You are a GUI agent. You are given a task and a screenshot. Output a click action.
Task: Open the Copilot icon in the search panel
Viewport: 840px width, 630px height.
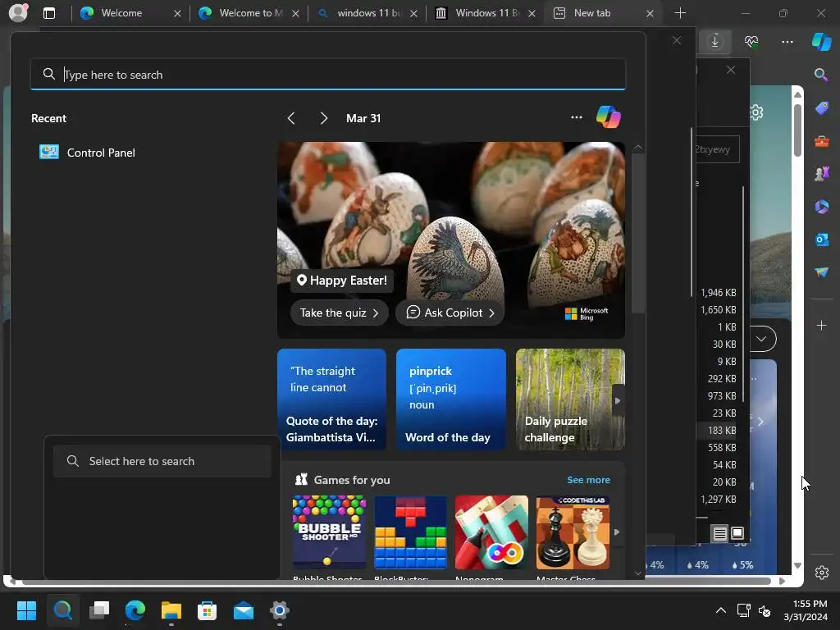(x=608, y=116)
